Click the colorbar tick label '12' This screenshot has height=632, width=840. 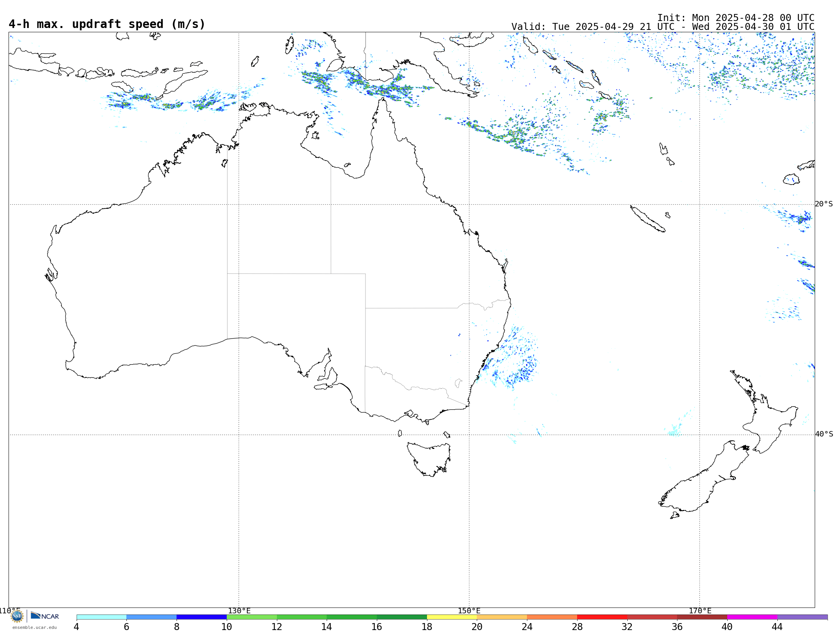277,627
